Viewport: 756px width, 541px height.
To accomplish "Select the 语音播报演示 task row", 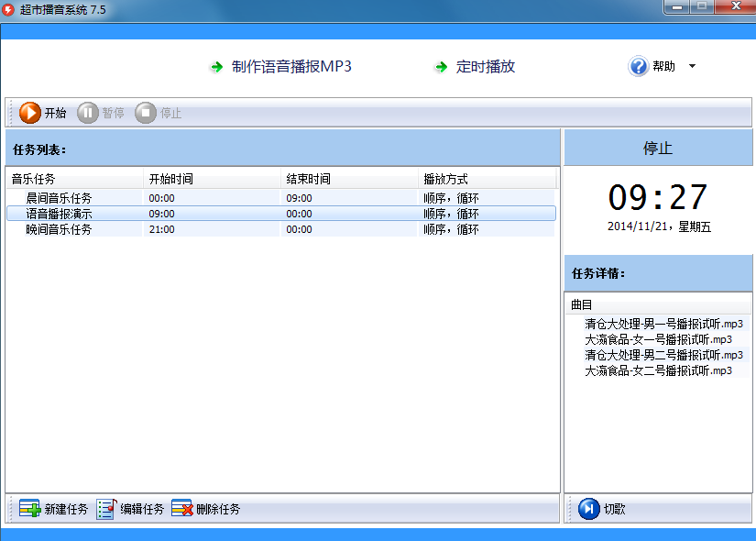I will [280, 214].
